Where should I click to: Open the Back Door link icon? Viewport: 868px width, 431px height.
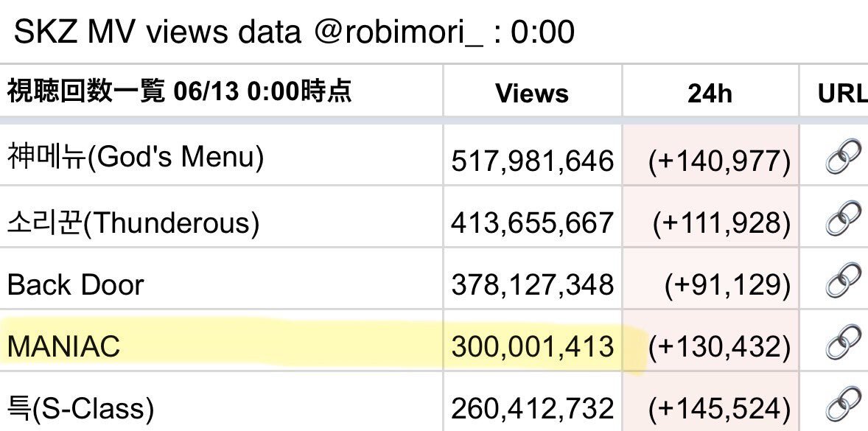pos(844,281)
